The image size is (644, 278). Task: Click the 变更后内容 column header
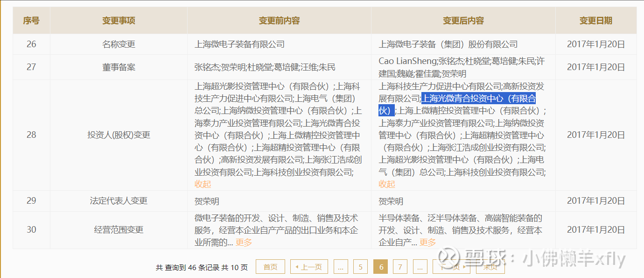[x=463, y=21]
